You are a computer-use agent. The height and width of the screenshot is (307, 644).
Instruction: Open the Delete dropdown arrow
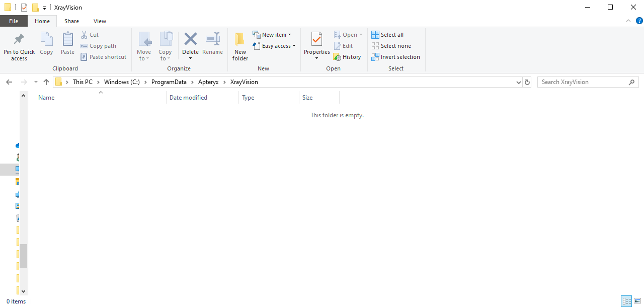pos(190,58)
